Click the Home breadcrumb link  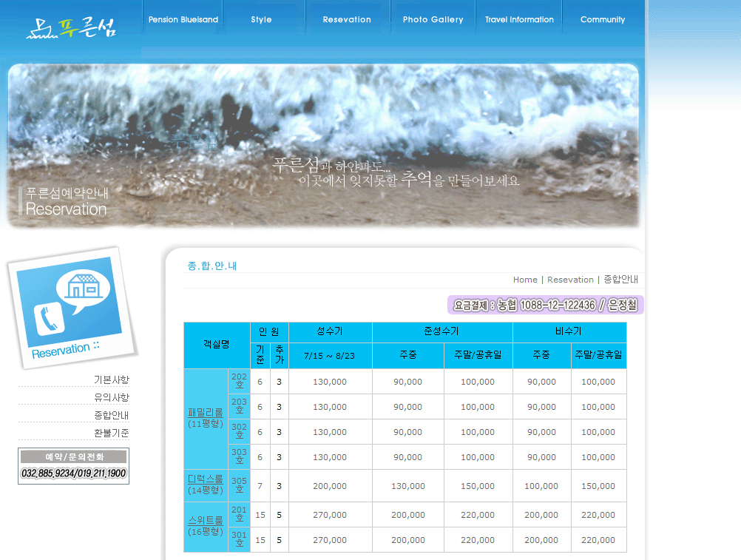[x=525, y=280]
